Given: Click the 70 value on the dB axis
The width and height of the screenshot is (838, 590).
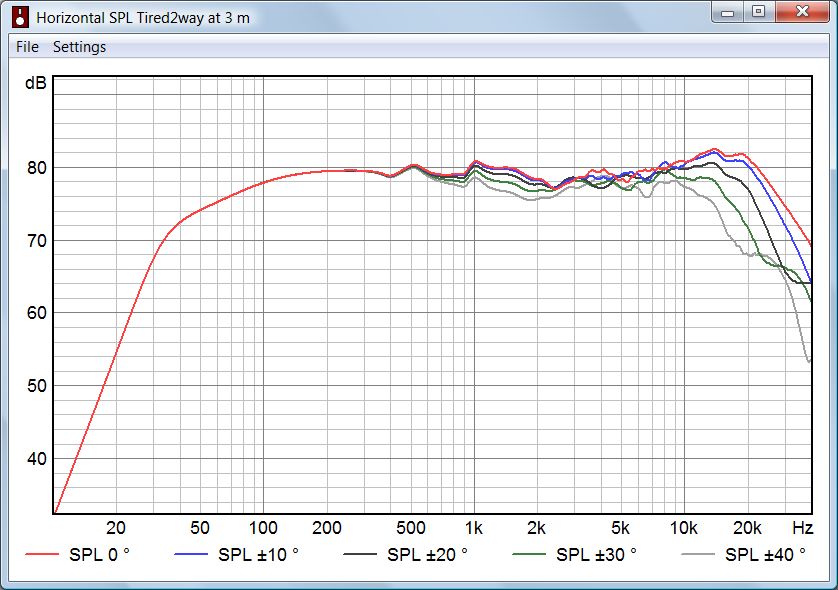Looking at the screenshot, I should tap(37, 241).
